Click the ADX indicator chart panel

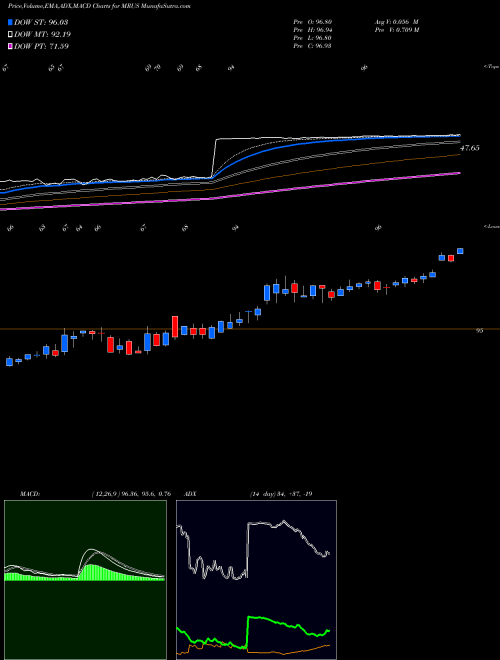pos(256,580)
